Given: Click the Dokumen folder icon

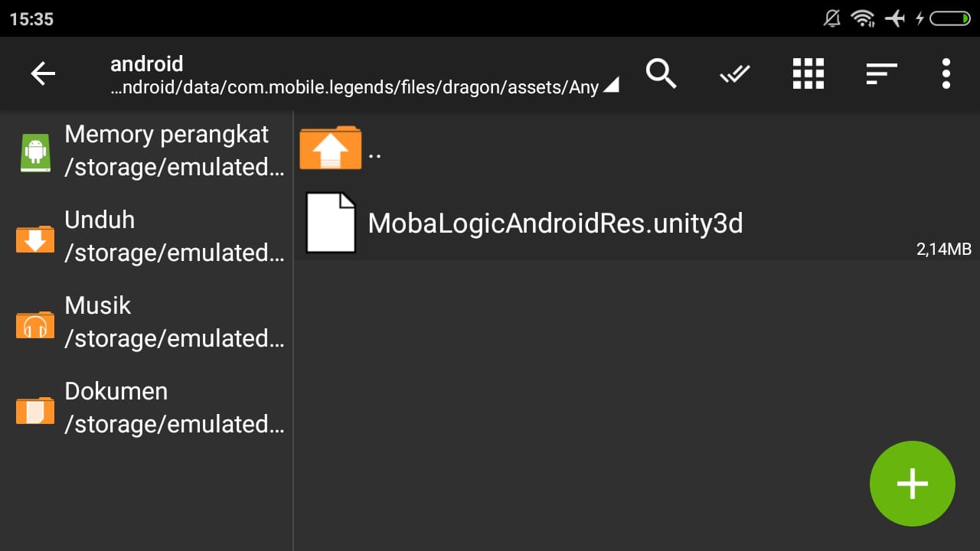Looking at the screenshot, I should pos(35,409).
